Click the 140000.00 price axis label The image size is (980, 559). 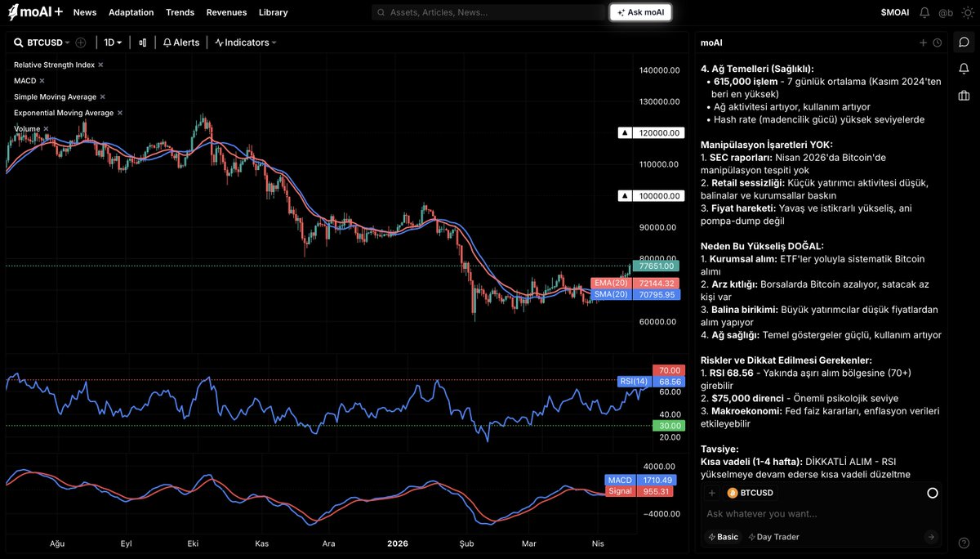pos(659,70)
